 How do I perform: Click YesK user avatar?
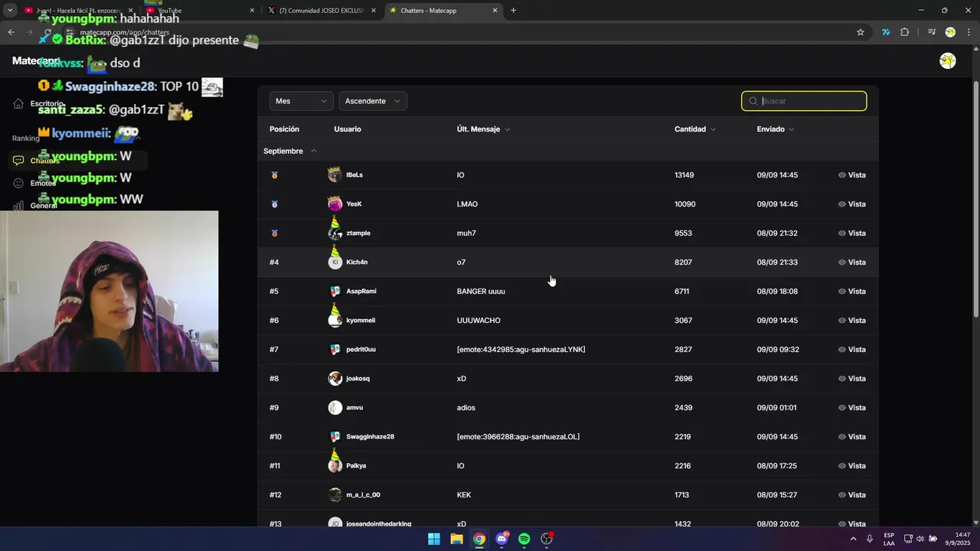[335, 204]
